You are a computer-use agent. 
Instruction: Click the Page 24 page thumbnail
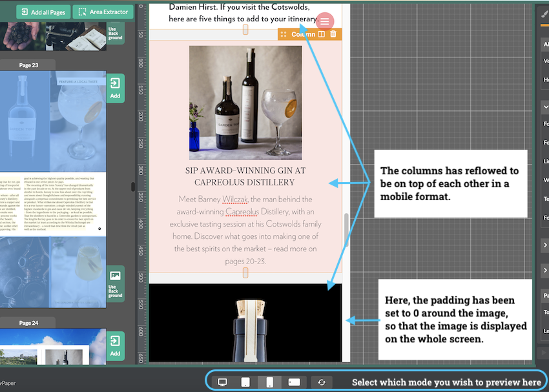tap(53, 347)
